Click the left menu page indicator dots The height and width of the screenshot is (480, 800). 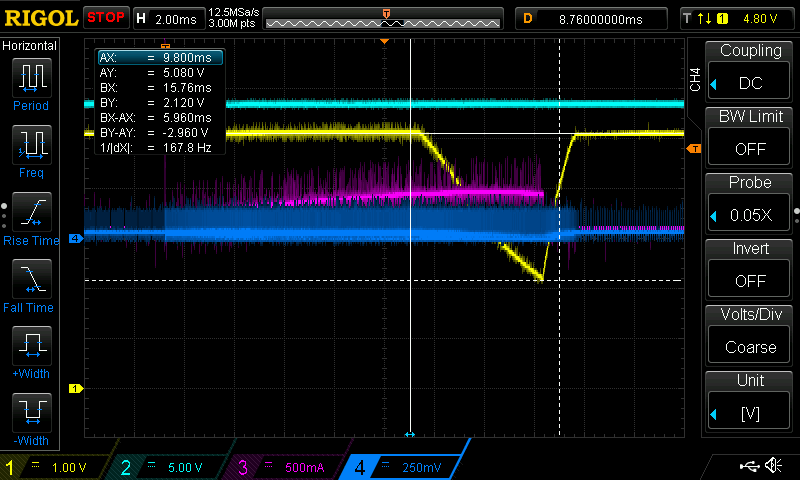pyautogui.click(x=4, y=216)
